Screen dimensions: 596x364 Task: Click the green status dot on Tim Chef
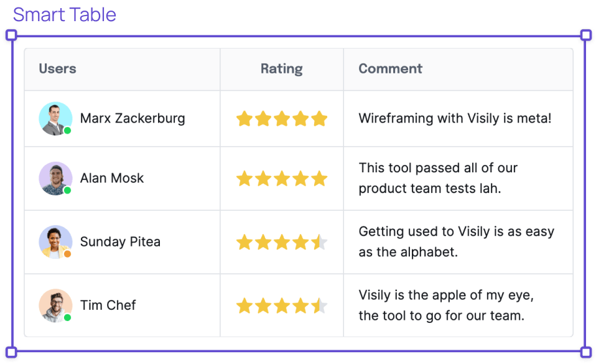click(67, 317)
